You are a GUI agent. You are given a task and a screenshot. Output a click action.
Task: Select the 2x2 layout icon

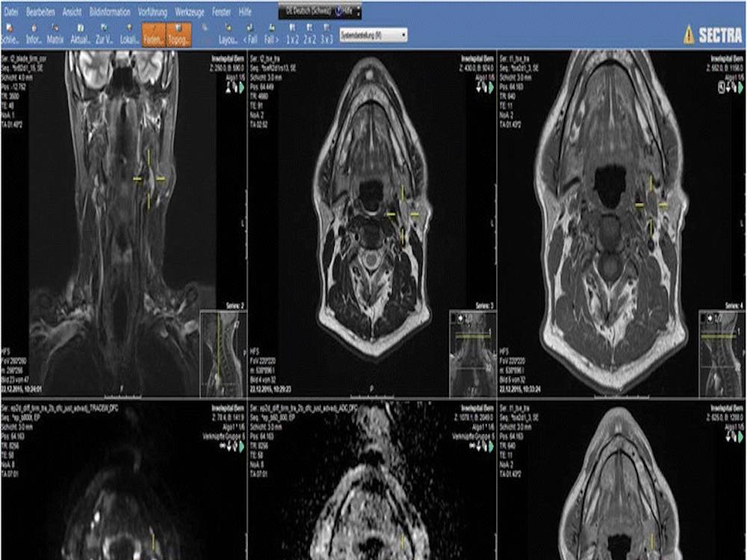point(310,35)
